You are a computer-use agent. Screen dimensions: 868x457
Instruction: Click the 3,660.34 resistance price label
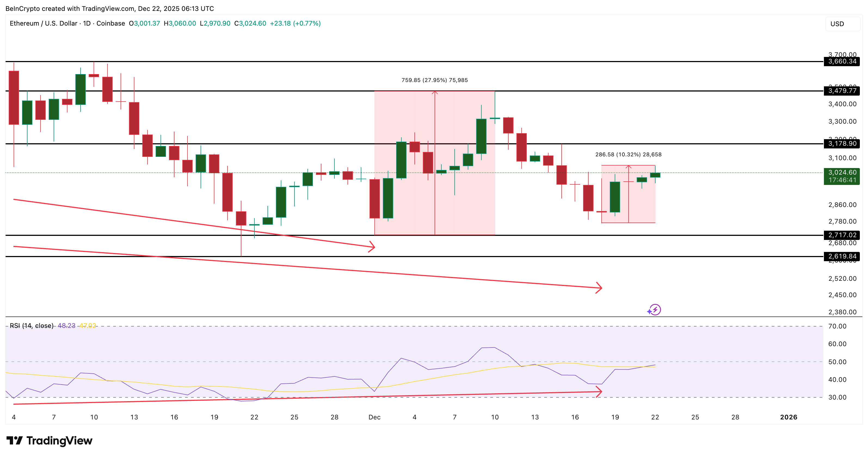pyautogui.click(x=842, y=62)
